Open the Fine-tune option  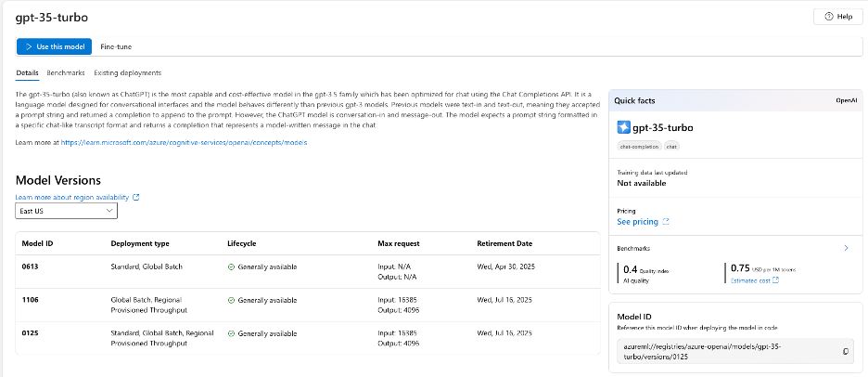coord(116,46)
